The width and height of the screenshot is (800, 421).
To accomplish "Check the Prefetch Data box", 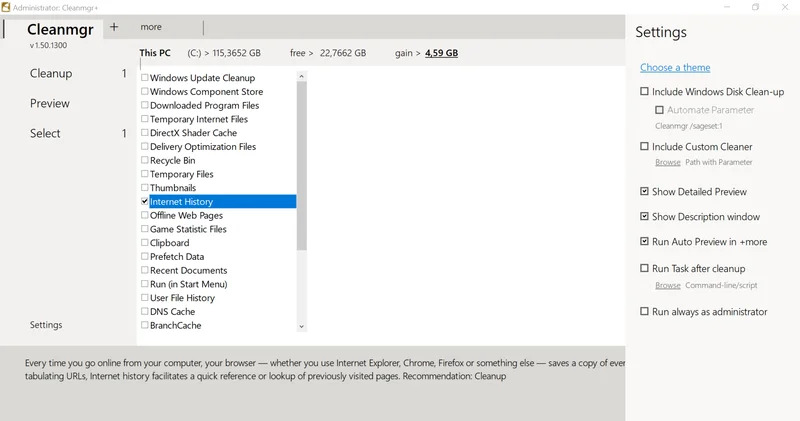I will [145, 257].
